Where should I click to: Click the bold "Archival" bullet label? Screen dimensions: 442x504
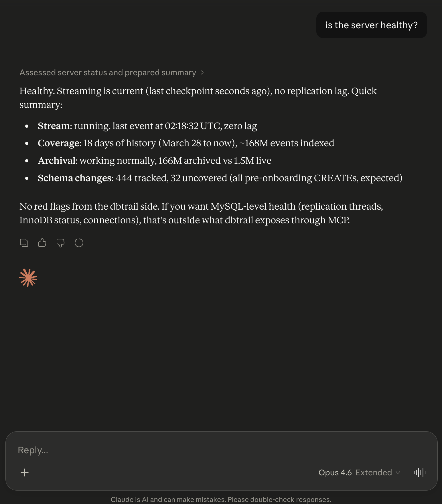click(57, 161)
